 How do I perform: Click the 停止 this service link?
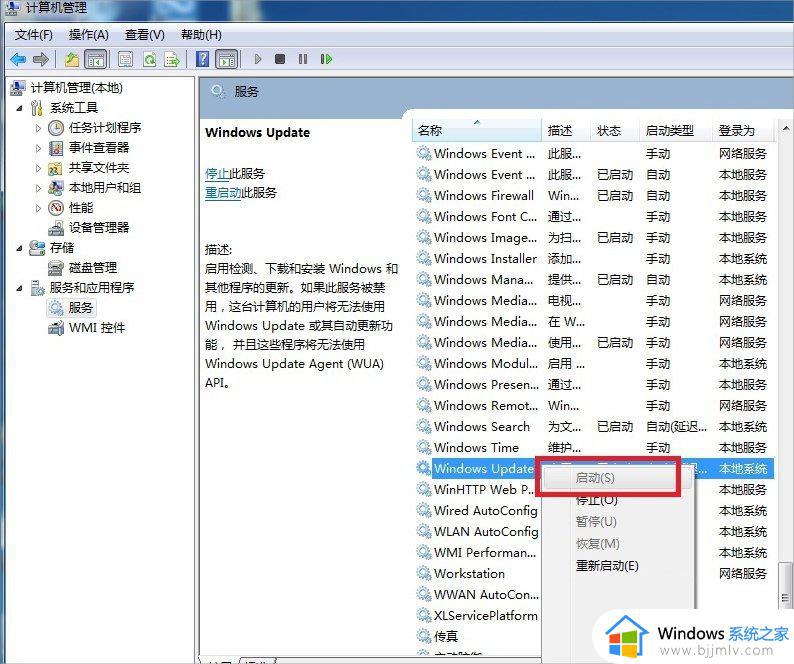point(217,174)
